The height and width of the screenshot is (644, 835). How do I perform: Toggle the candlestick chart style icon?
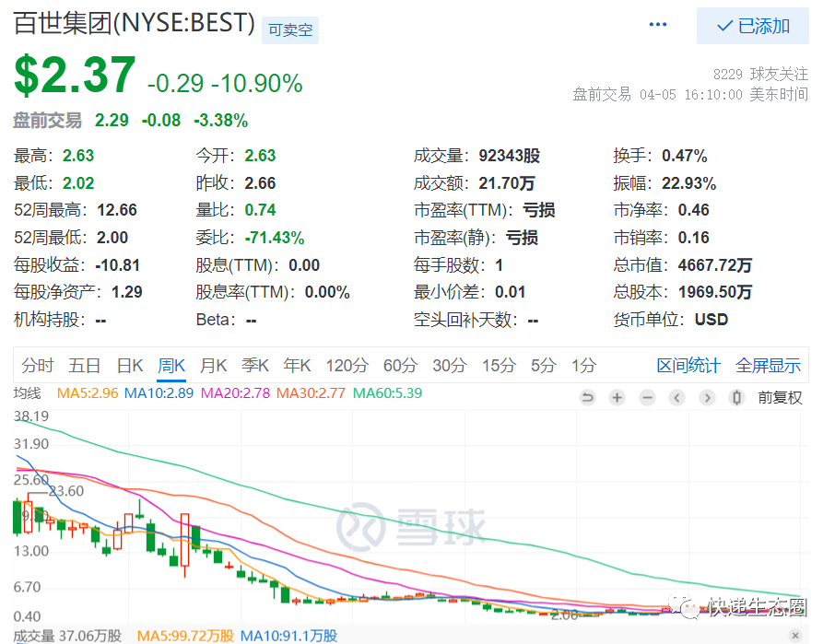point(736,398)
